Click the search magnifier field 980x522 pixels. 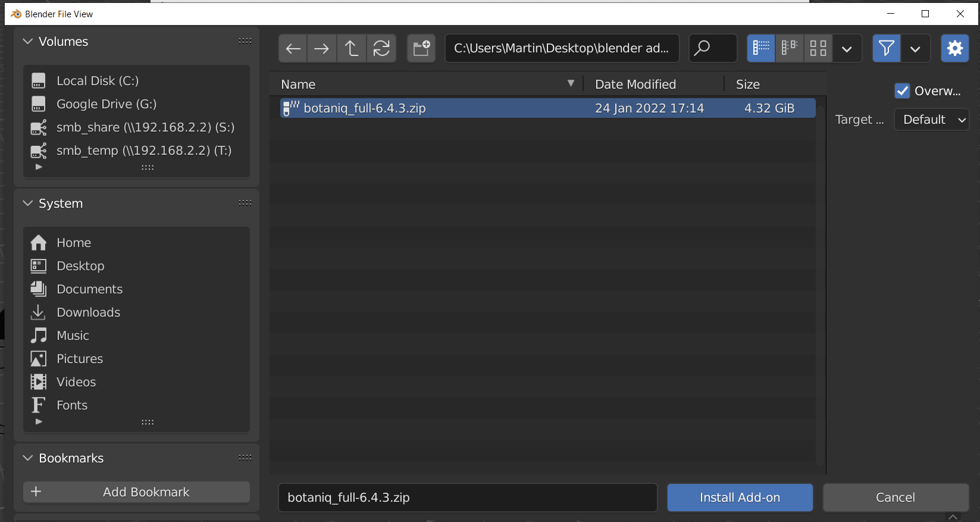[x=713, y=48]
